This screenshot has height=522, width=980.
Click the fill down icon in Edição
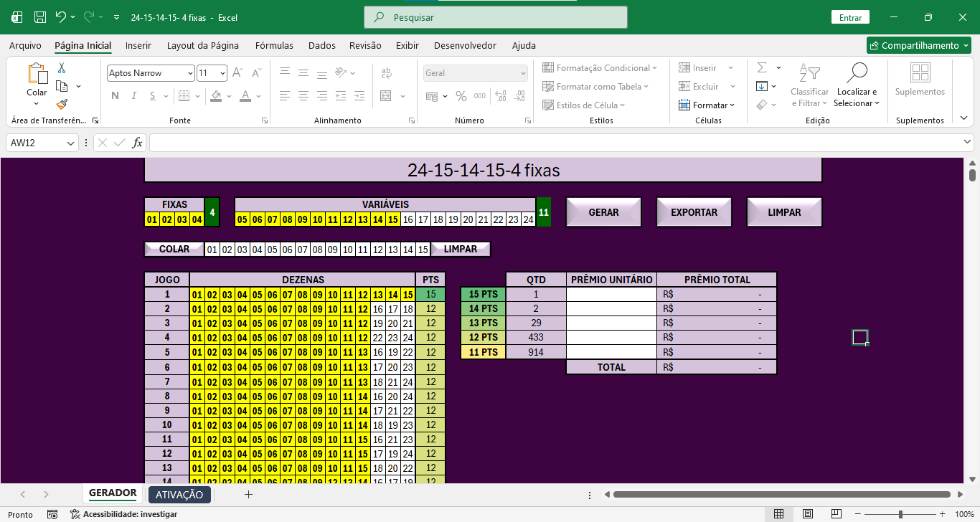click(762, 86)
